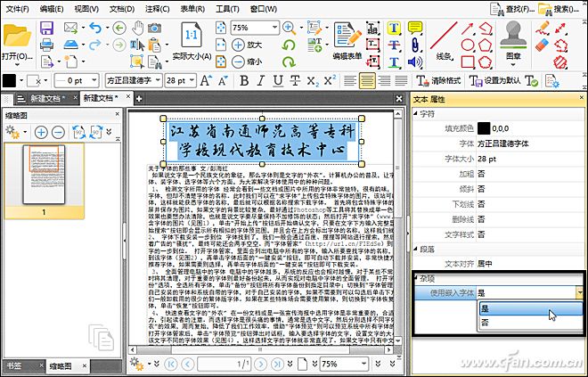Select the eraser tool
Image resolution: width=588 pixels, height=377 pixels.
[542, 45]
